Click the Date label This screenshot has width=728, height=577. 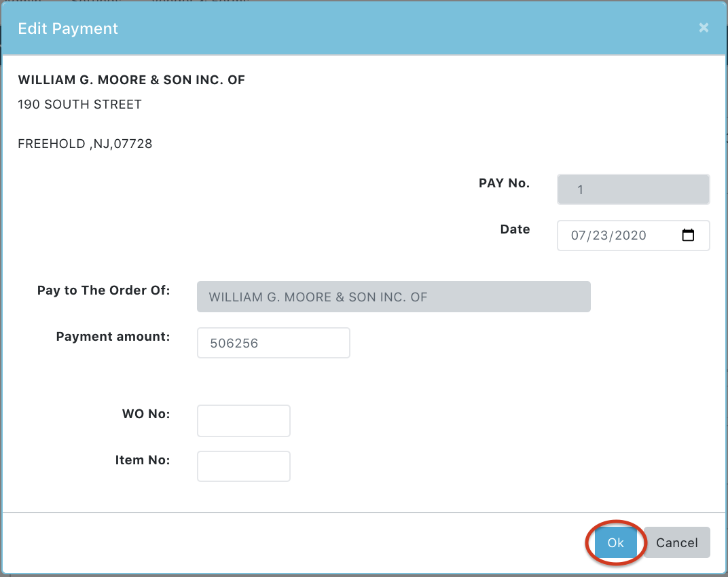tap(515, 229)
